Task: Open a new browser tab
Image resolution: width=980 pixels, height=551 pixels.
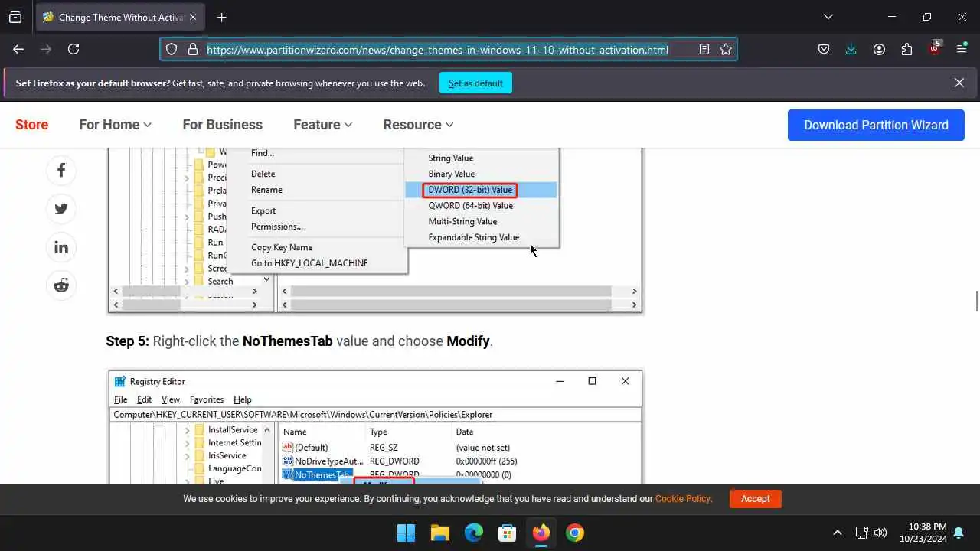Action: point(221,17)
